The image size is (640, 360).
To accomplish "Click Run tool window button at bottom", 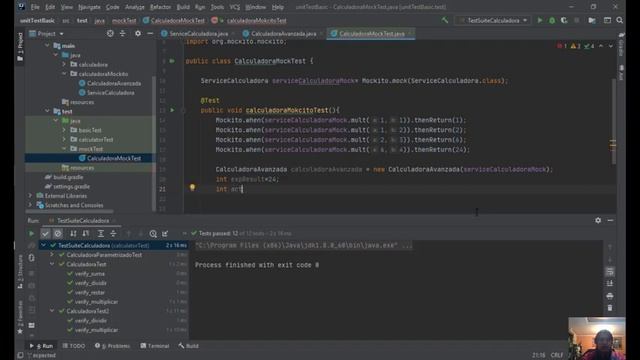I will click(41, 346).
